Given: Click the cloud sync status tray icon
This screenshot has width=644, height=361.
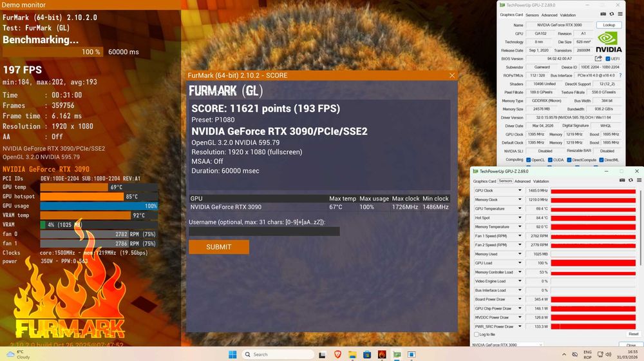Looking at the screenshot, I should [575, 355].
